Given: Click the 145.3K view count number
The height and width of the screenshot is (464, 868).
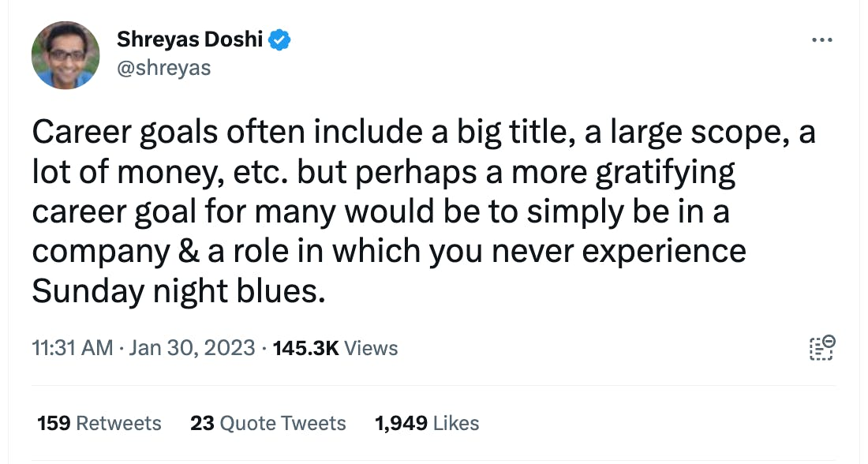Looking at the screenshot, I should point(305,348).
